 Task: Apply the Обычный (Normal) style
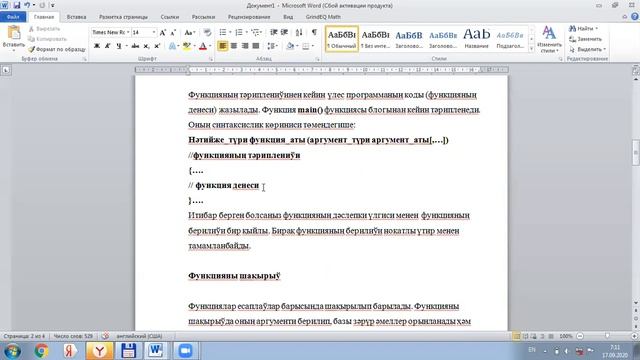tap(342, 39)
